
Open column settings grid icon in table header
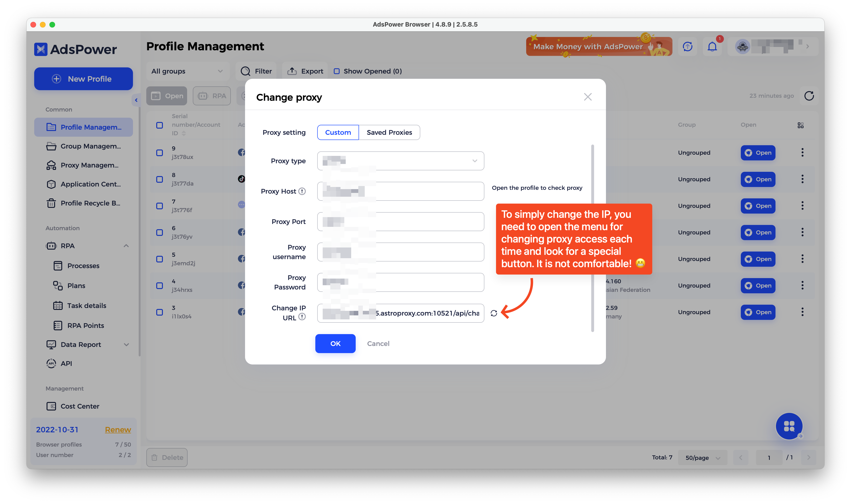800,125
